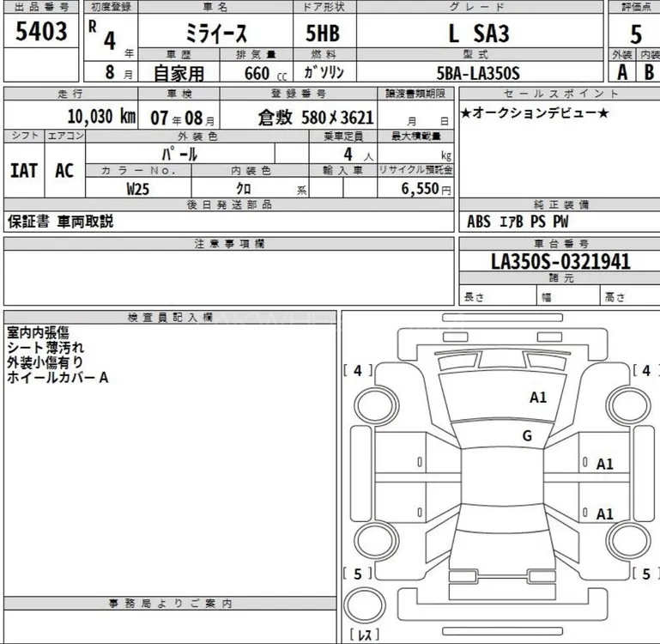660x644 pixels.
Task: Click engine displacement 660 cc
Action: point(265,74)
